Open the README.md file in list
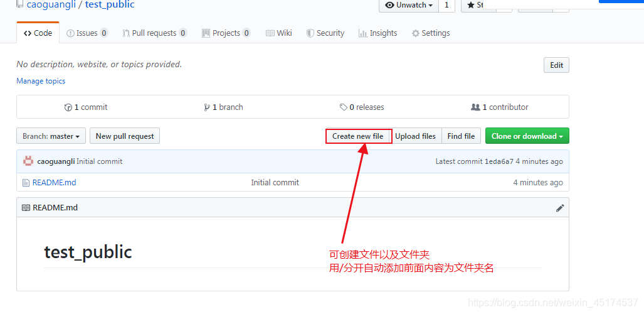The height and width of the screenshot is (314, 644). pyautogui.click(x=54, y=182)
